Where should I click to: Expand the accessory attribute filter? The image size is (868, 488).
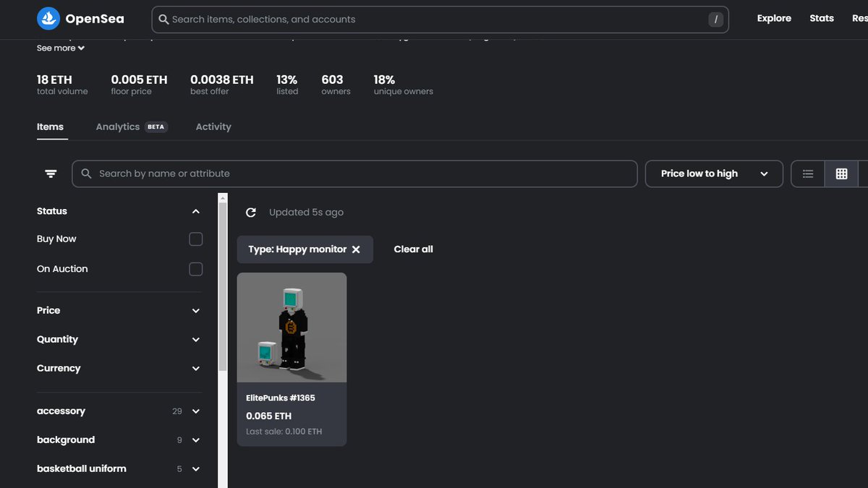195,411
